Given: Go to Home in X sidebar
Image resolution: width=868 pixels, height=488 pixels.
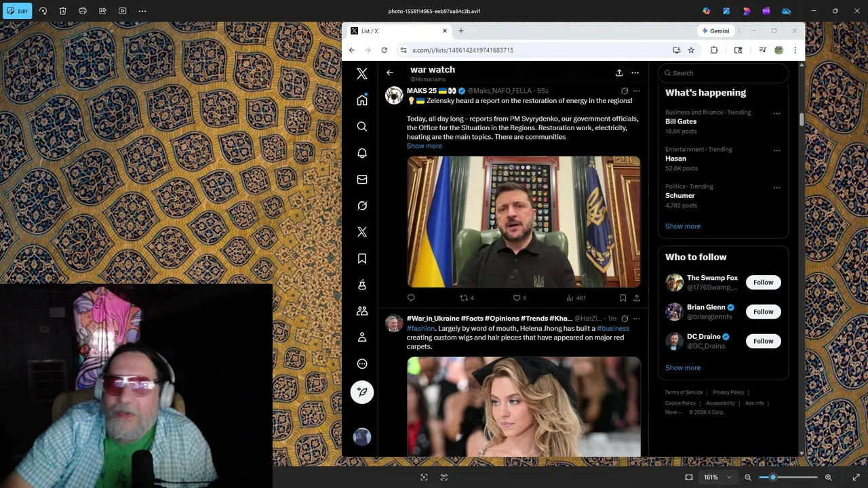Looking at the screenshot, I should coord(362,100).
